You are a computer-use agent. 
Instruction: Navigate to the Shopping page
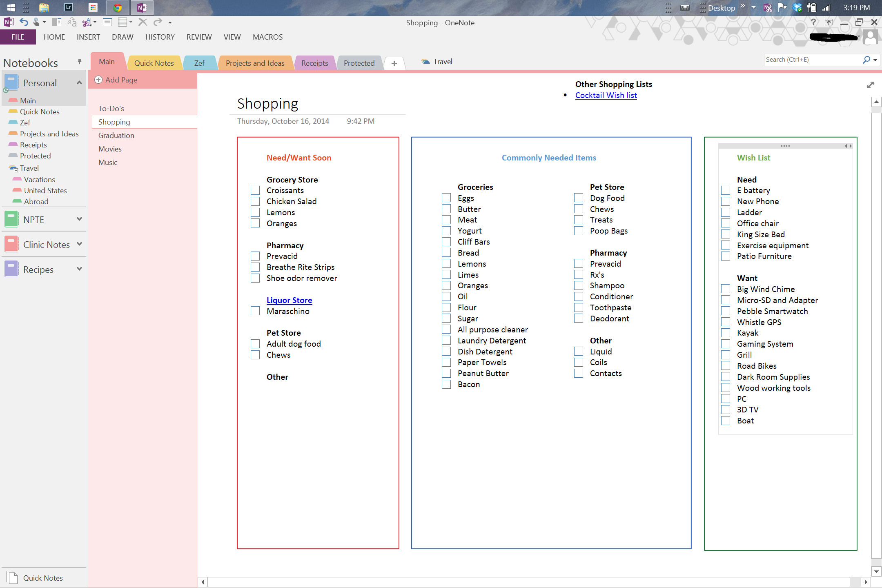click(114, 121)
